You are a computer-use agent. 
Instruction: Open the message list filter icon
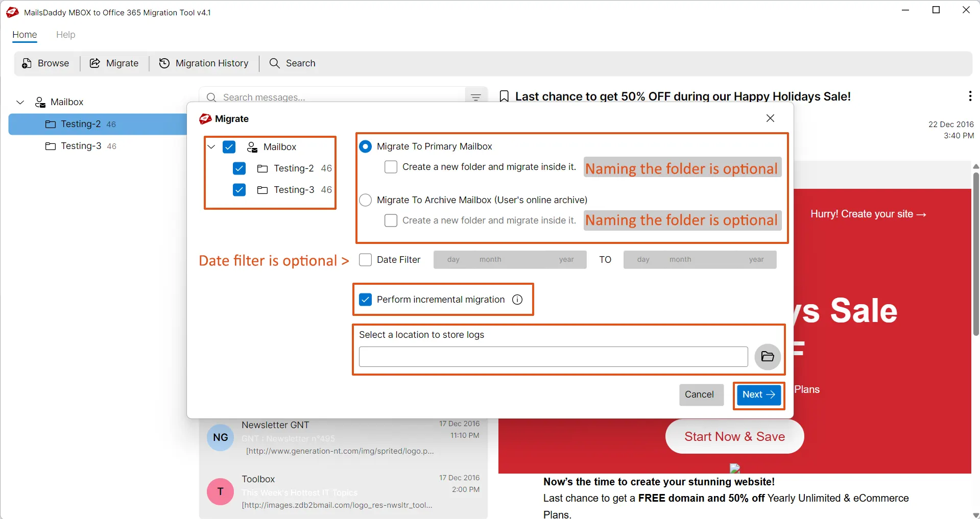point(475,97)
